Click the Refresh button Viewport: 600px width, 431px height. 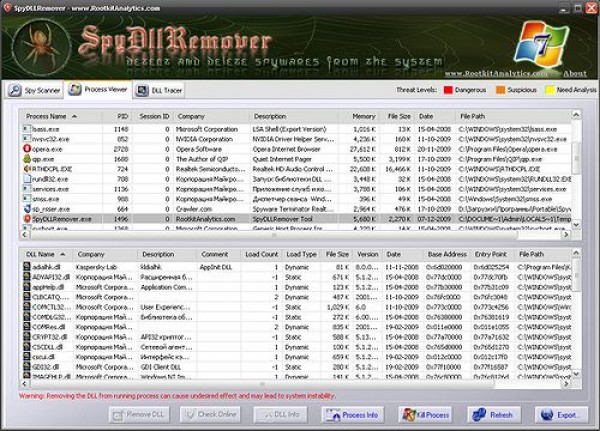coord(494,415)
